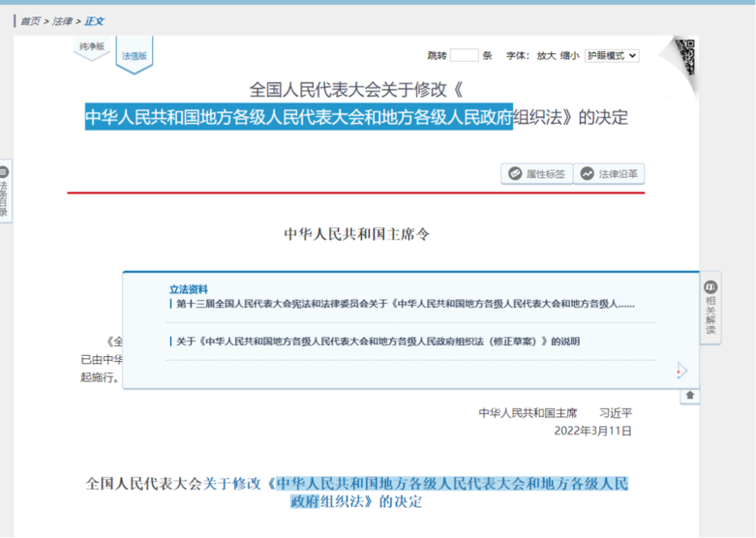756x538 pixels.
Task: Click the 跳转 article number input box
Action: click(465, 56)
